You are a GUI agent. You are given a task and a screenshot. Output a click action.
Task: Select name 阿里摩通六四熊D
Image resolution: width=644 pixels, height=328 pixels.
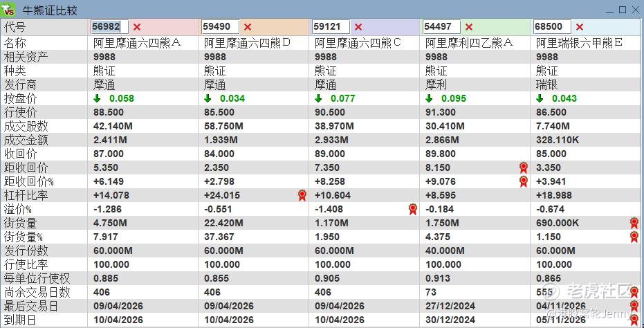click(247, 43)
